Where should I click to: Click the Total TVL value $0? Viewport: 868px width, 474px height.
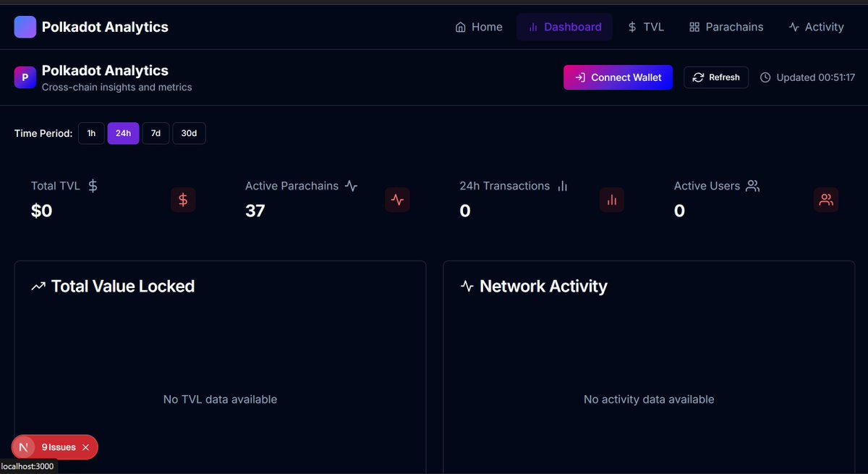[42, 211]
